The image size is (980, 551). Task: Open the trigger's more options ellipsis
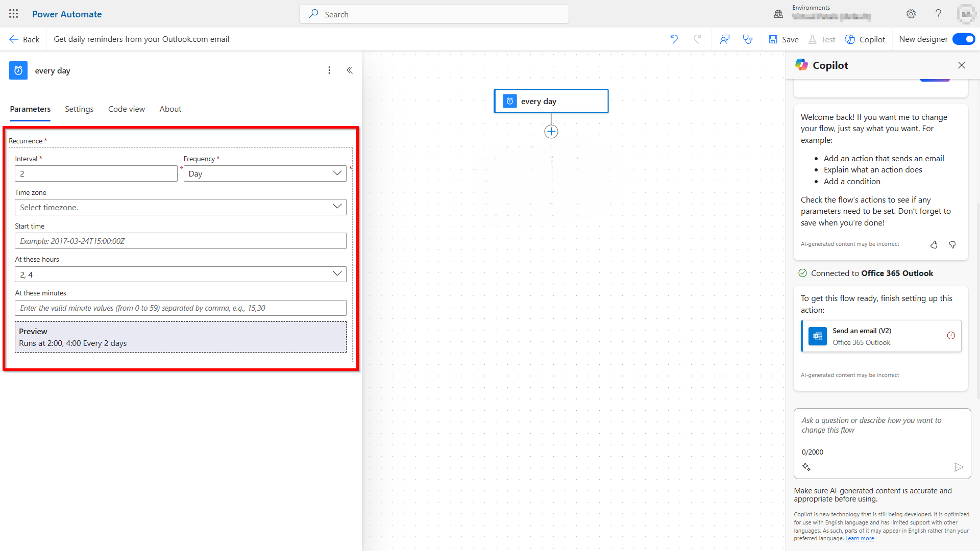tap(329, 70)
